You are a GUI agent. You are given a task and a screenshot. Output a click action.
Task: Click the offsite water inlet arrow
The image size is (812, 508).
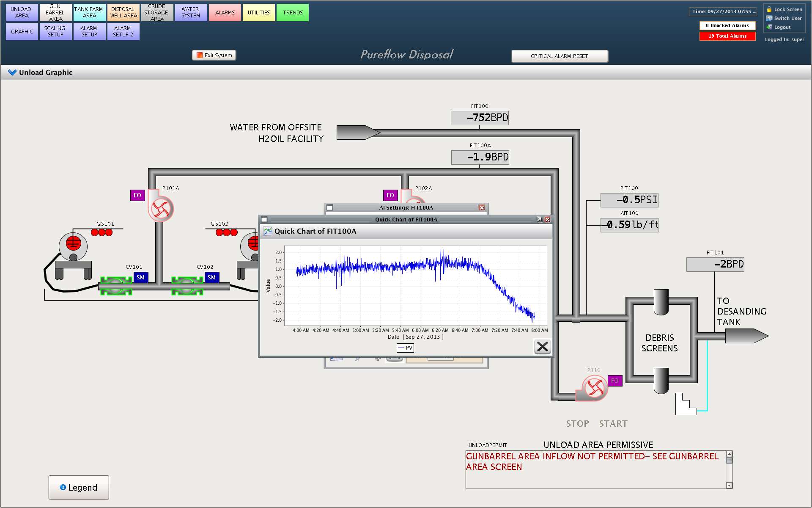(358, 133)
